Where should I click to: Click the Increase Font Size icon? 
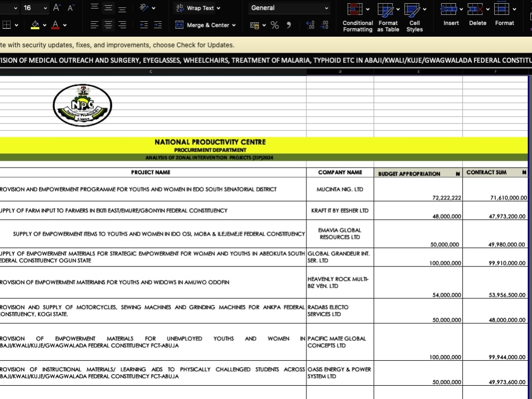pyautogui.click(x=57, y=8)
